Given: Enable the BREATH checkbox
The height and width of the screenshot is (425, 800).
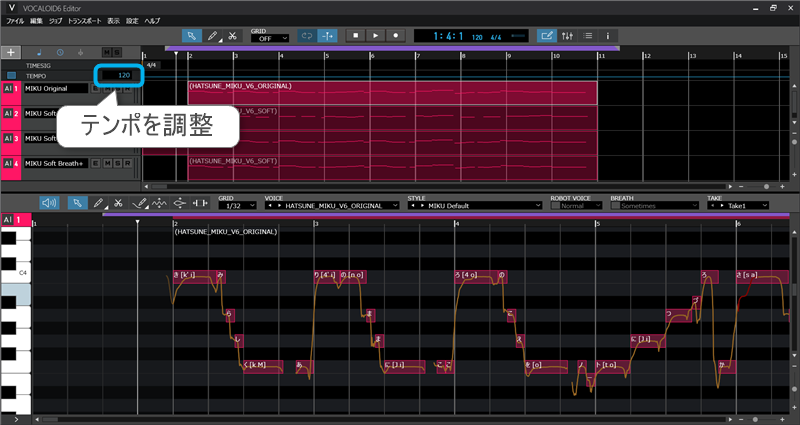Looking at the screenshot, I should pos(615,206).
